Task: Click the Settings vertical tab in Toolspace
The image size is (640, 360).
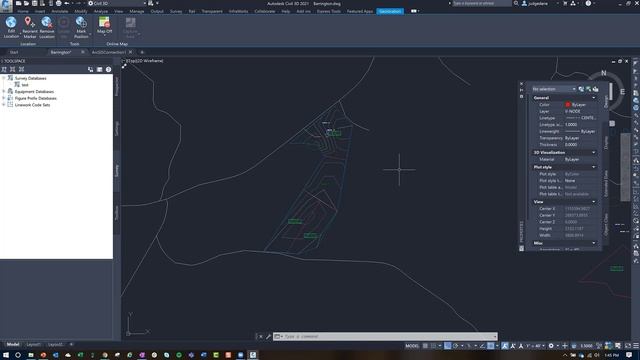Action: pyautogui.click(x=117, y=128)
